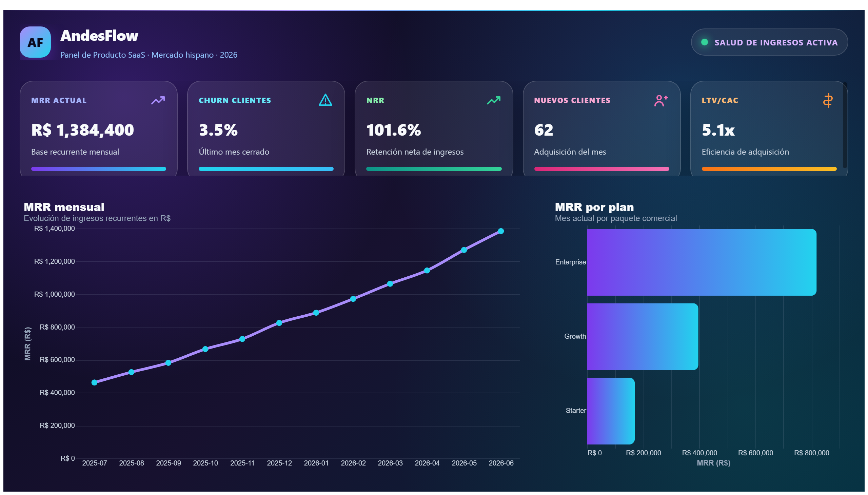868x495 pixels.
Task: Select the 2025-09 data point on MRR chart
Action: click(168, 363)
